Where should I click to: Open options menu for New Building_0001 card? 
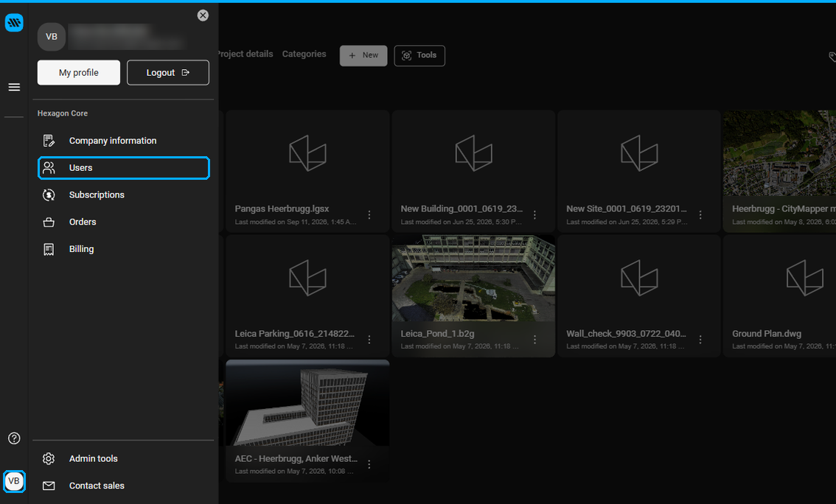[534, 214]
